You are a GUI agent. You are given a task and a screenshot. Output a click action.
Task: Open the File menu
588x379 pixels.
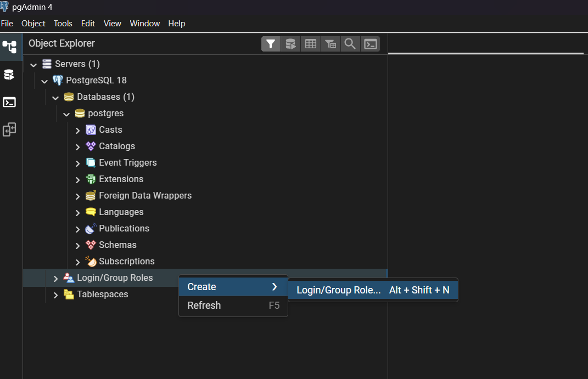pos(7,24)
